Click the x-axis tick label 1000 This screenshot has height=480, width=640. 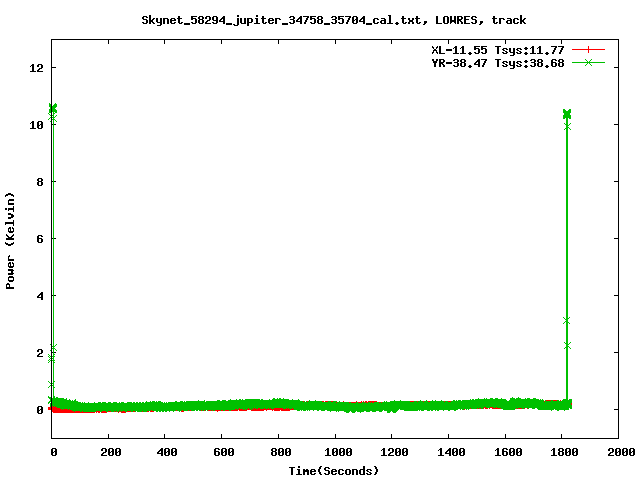tap(338, 452)
